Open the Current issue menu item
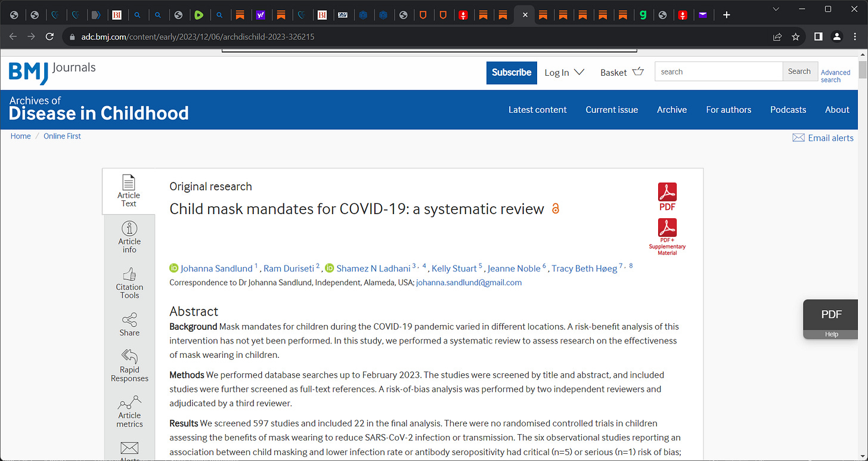This screenshot has height=461, width=868. (612, 110)
